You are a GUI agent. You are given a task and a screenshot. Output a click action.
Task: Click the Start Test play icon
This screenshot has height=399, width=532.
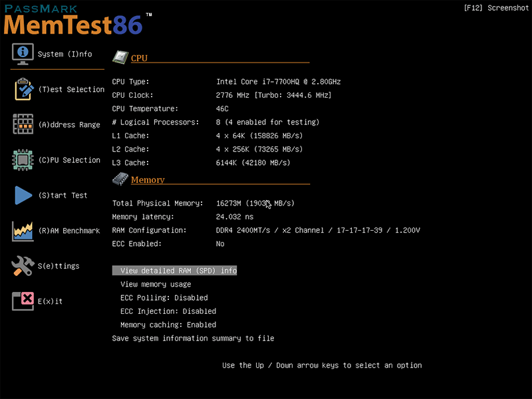pyautogui.click(x=23, y=195)
